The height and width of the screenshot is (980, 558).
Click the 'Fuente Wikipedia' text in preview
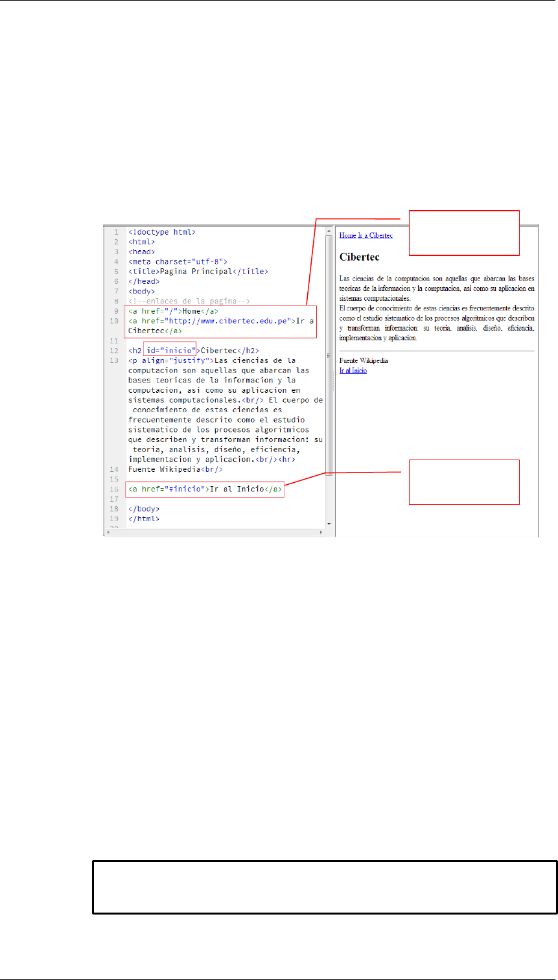coord(364,360)
